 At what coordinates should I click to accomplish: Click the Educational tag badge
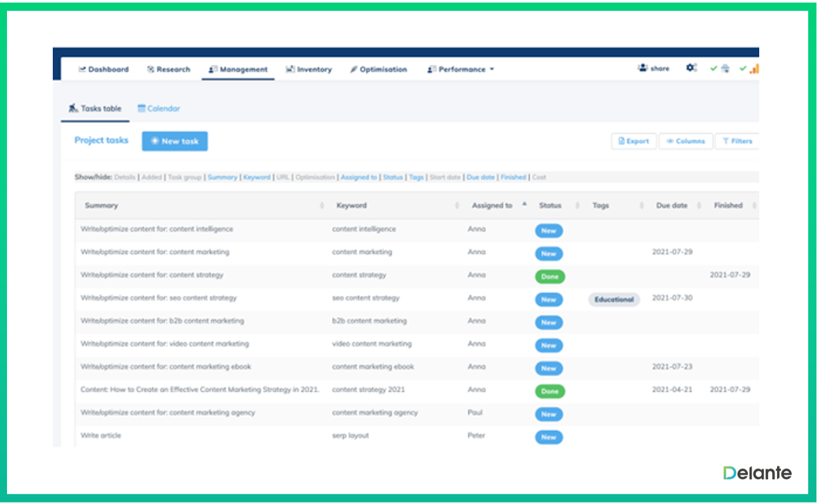[614, 299]
